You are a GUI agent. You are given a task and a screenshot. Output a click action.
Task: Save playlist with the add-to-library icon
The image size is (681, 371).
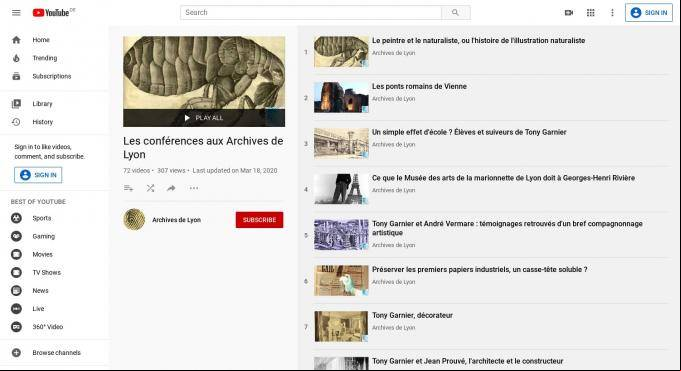click(x=129, y=188)
